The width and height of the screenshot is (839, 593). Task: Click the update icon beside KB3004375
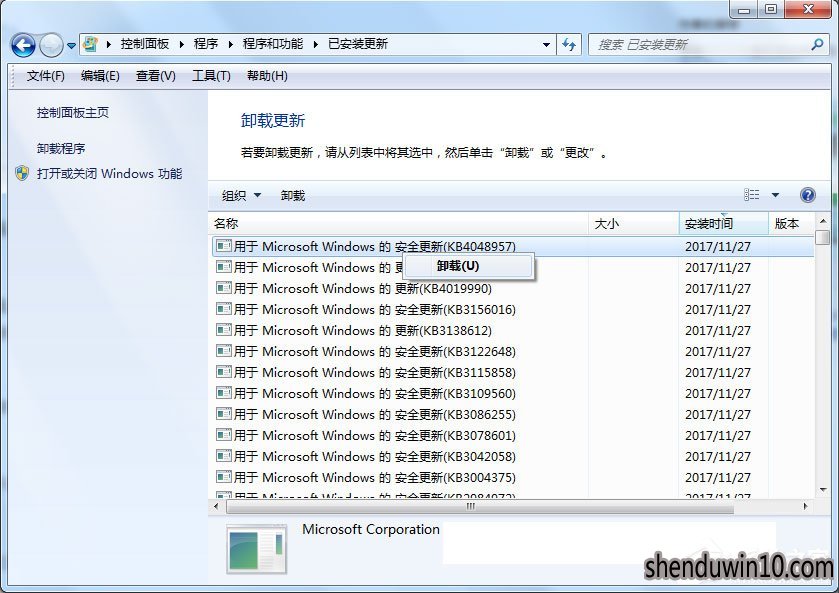click(224, 476)
